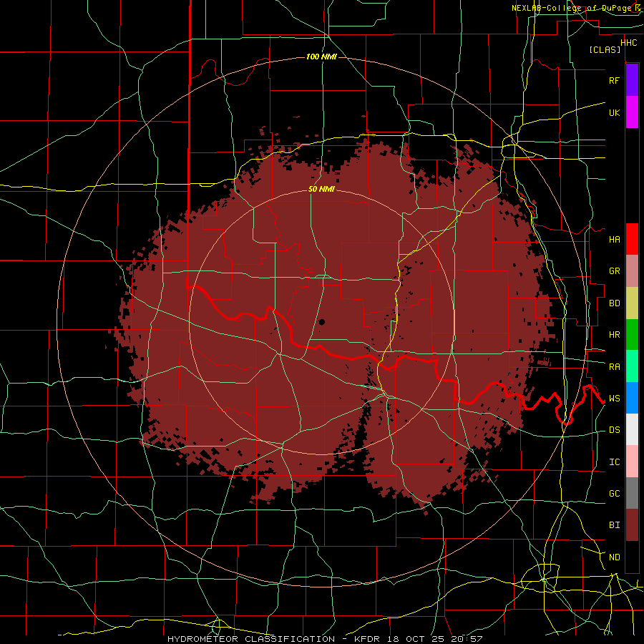
Task: Click the BI legend label
Action: [x=614, y=525]
